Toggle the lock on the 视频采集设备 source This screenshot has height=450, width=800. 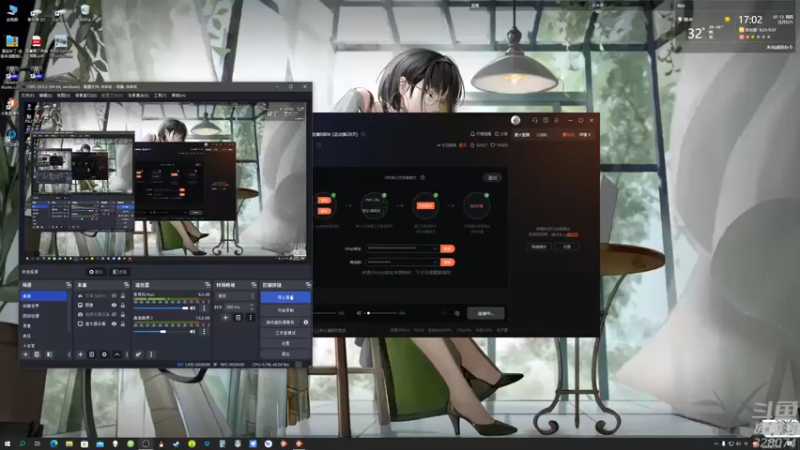[x=122, y=314]
